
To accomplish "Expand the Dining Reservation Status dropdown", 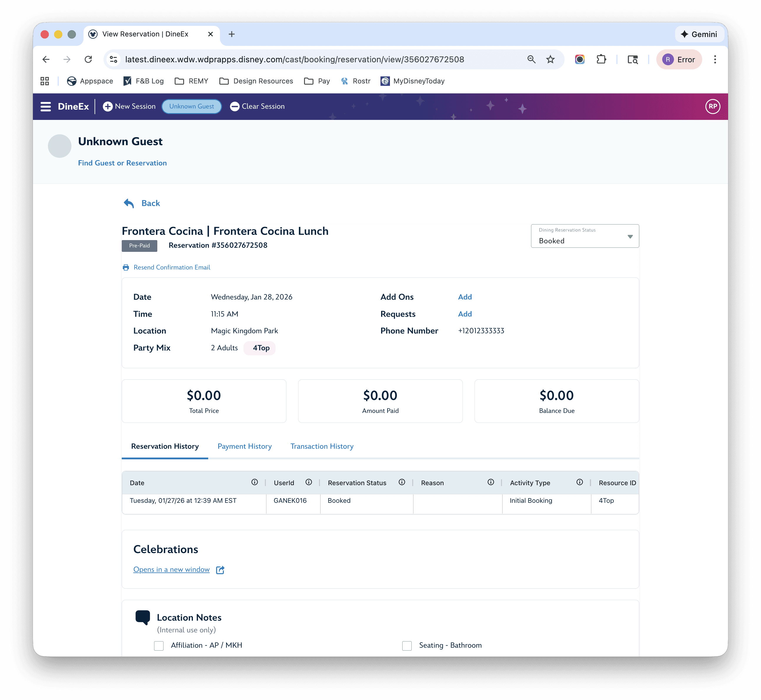I will pyautogui.click(x=585, y=236).
